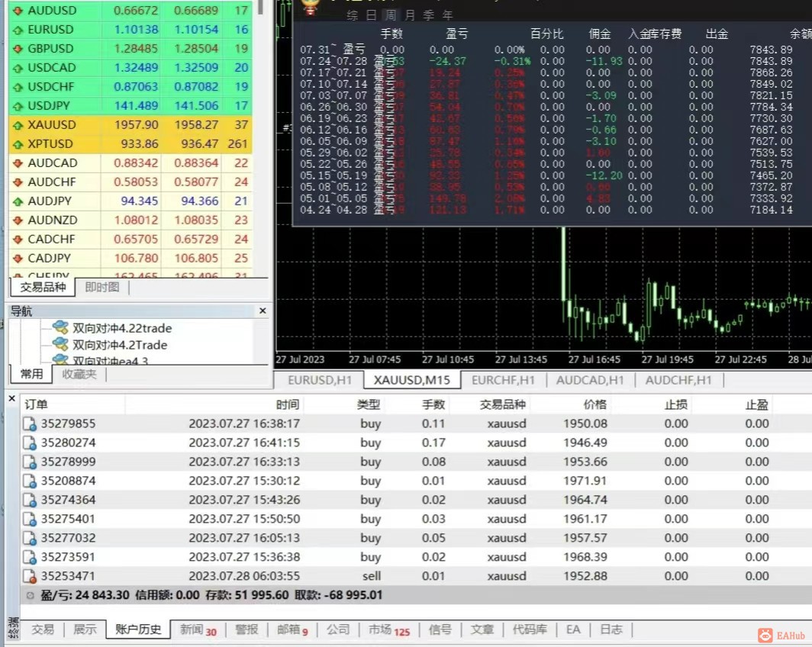This screenshot has height=647, width=812.
Task: Click the order icon for 35280274
Action: tap(30, 443)
